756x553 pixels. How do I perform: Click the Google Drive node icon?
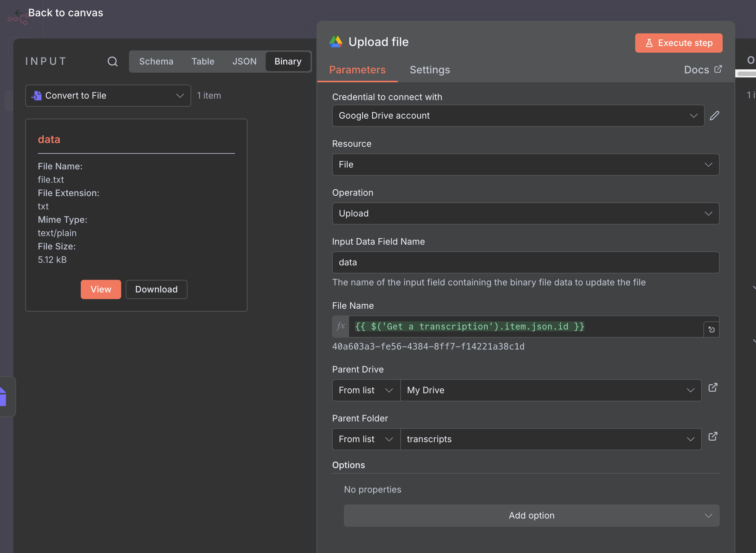click(336, 42)
